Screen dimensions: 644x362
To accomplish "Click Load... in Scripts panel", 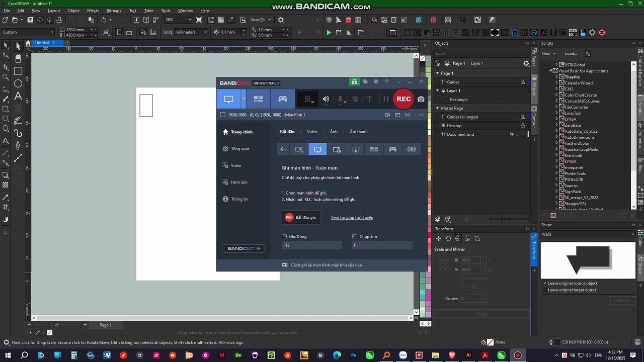I will point(571,53).
